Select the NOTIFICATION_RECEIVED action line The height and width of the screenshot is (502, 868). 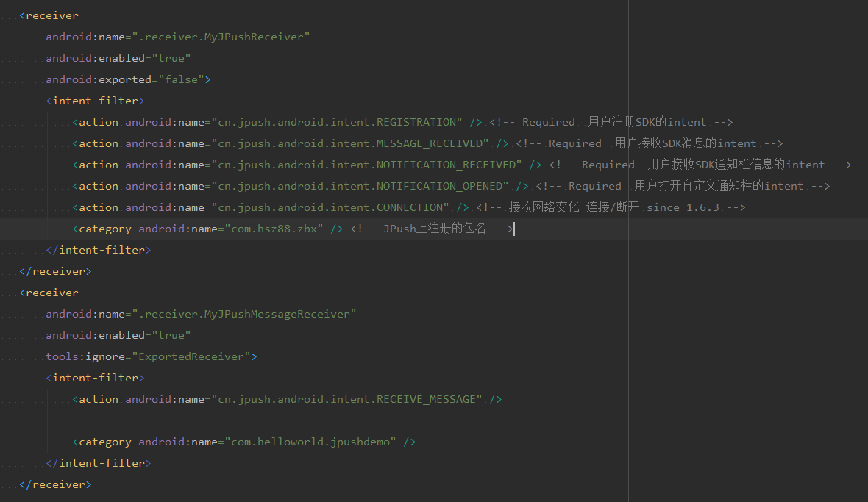366,165
